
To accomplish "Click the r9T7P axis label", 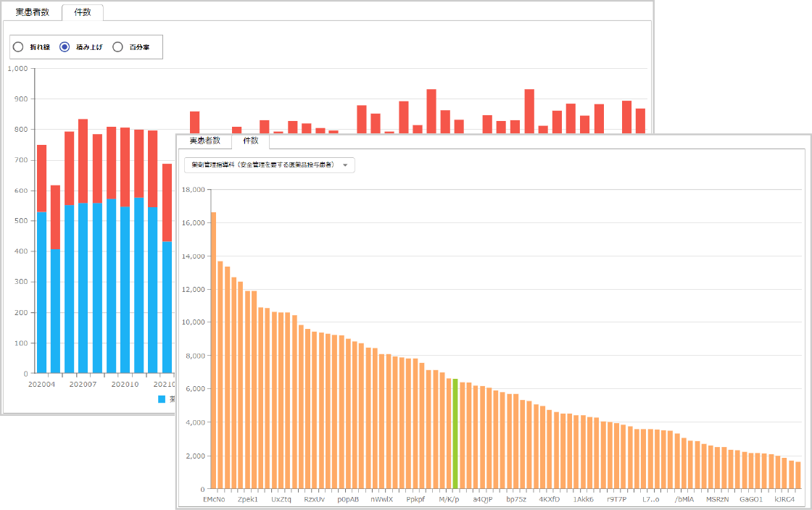I will click(x=617, y=500).
